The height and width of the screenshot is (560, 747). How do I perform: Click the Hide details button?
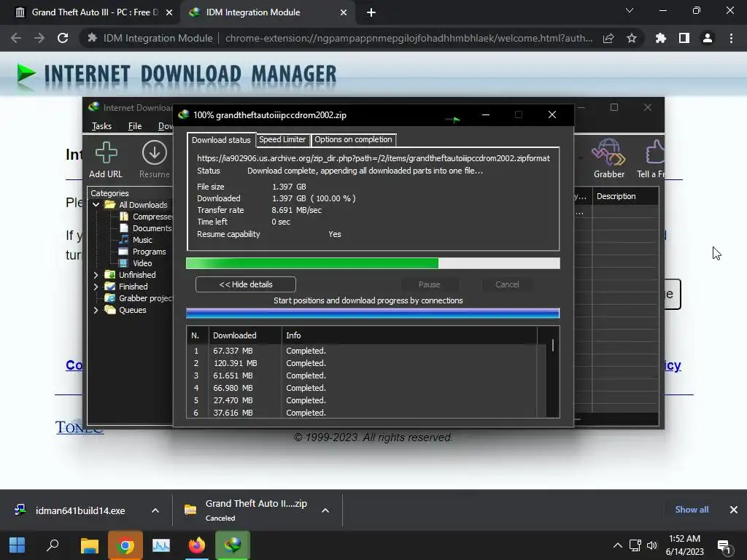tap(246, 284)
